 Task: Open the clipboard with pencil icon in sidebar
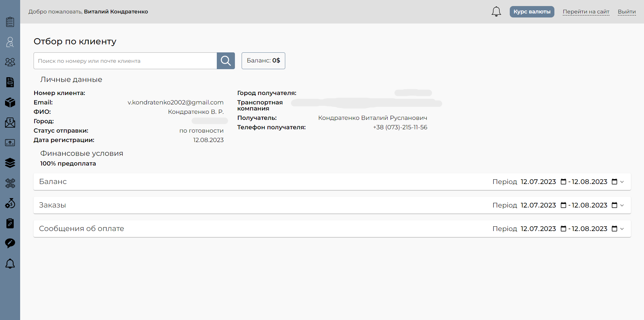(x=10, y=223)
